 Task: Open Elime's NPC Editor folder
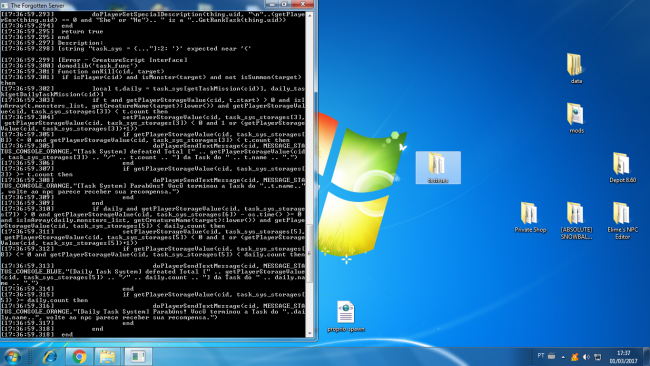622,221
